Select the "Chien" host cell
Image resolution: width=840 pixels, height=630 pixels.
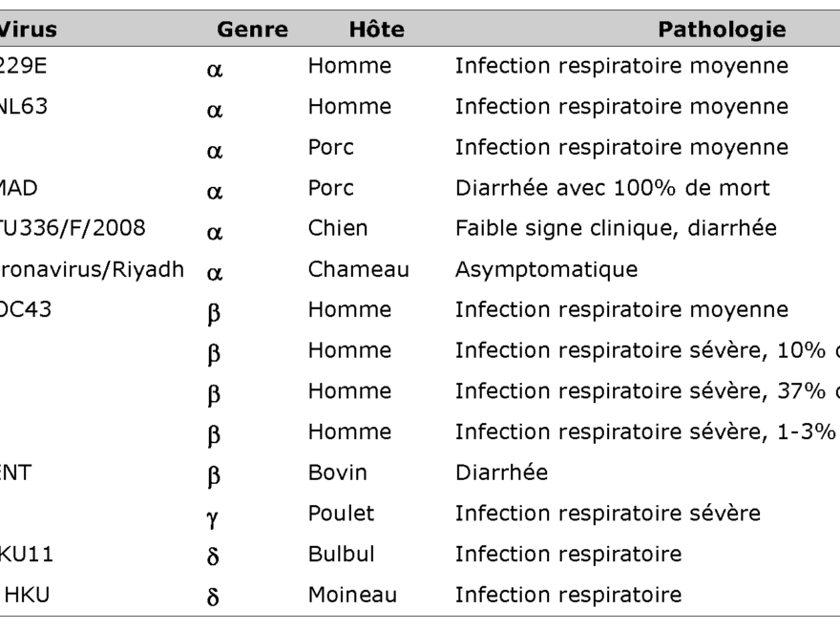[337, 229]
